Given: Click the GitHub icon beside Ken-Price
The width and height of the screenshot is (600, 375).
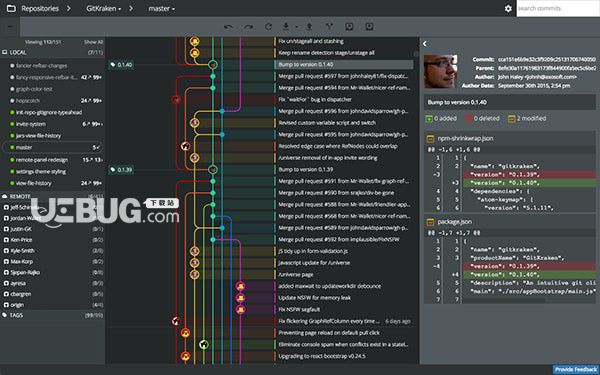Looking at the screenshot, I should tap(6, 240).
